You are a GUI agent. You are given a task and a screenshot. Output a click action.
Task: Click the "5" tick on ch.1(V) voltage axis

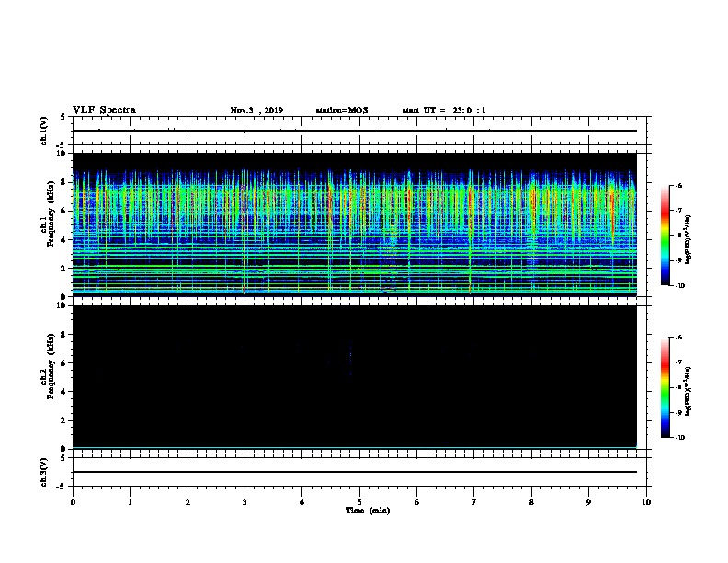(63, 117)
